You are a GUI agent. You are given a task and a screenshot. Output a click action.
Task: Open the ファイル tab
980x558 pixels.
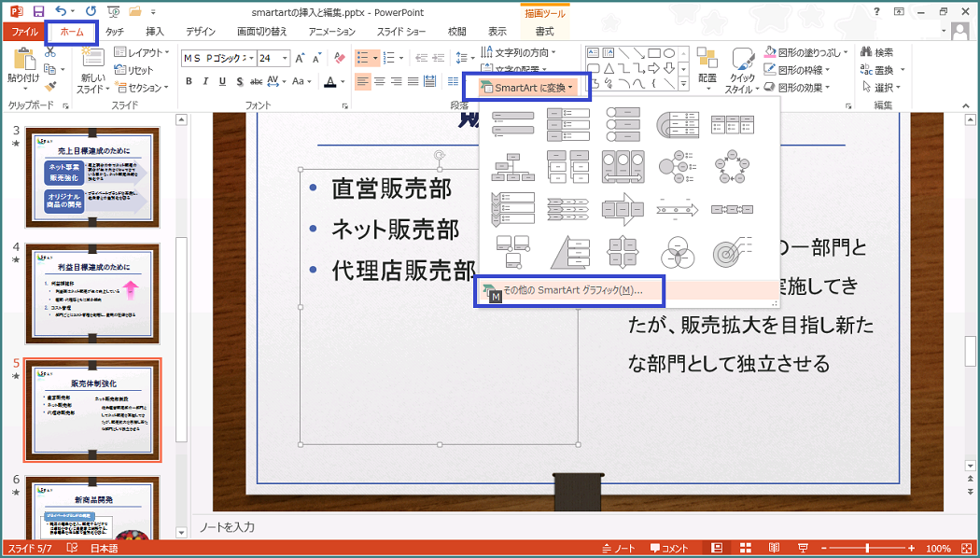pyautogui.click(x=24, y=32)
